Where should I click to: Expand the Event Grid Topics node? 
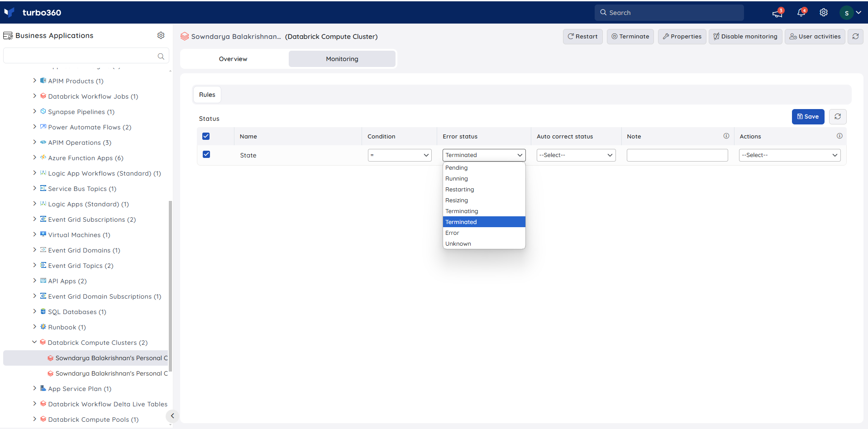(x=35, y=265)
